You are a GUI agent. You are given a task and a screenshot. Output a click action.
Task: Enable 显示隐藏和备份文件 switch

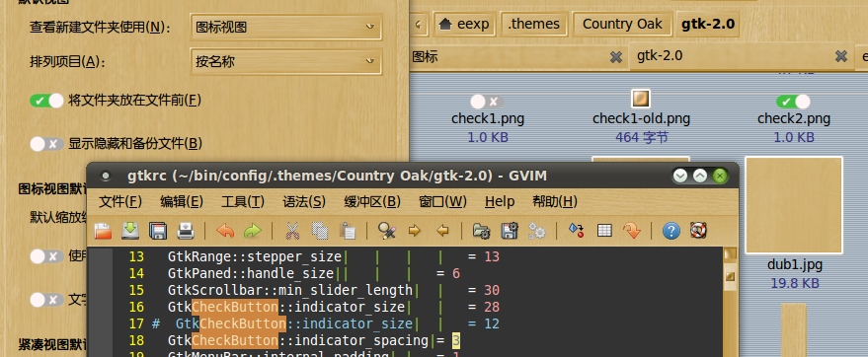(x=46, y=144)
